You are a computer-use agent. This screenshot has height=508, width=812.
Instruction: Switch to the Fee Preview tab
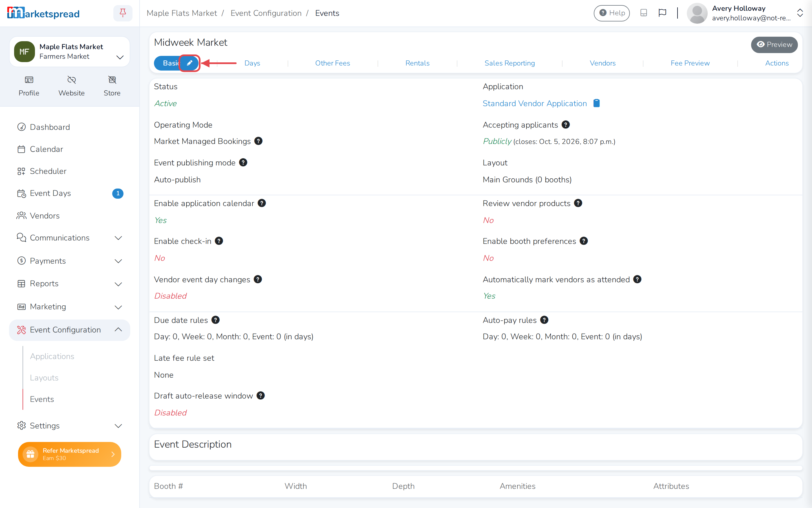click(690, 63)
